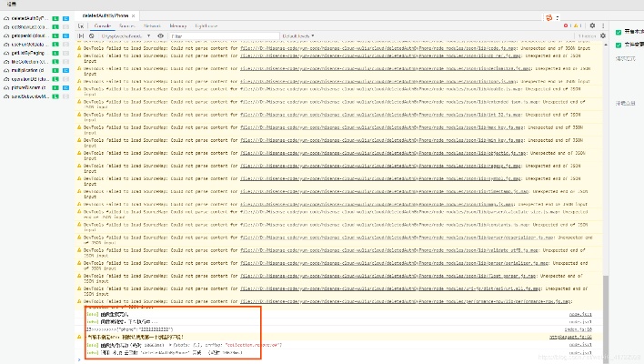Image resolution: width=644 pixels, height=364 pixels.
Task: Open the DevTools three-dot more menu
Action: tap(603, 25)
